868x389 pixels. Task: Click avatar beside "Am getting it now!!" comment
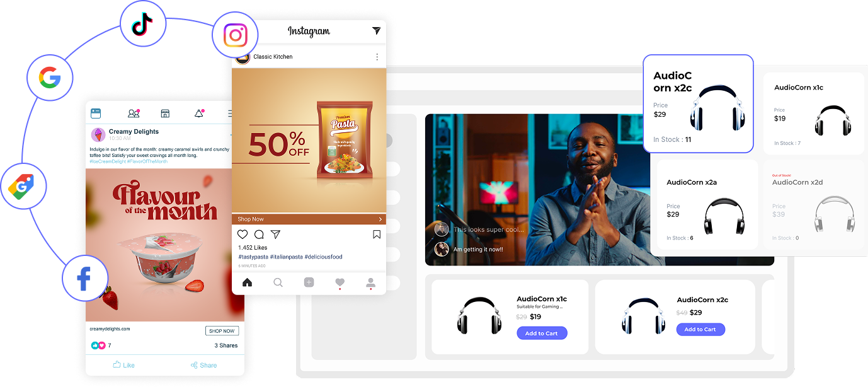click(x=442, y=249)
